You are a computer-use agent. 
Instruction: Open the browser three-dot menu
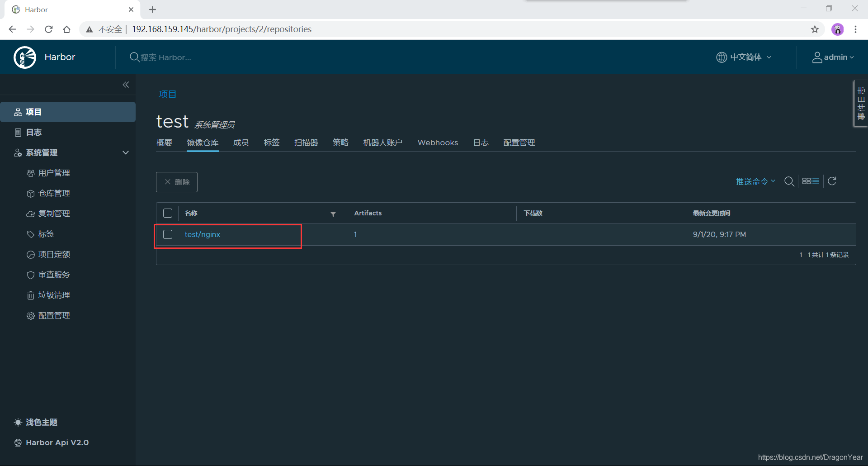[x=855, y=29]
